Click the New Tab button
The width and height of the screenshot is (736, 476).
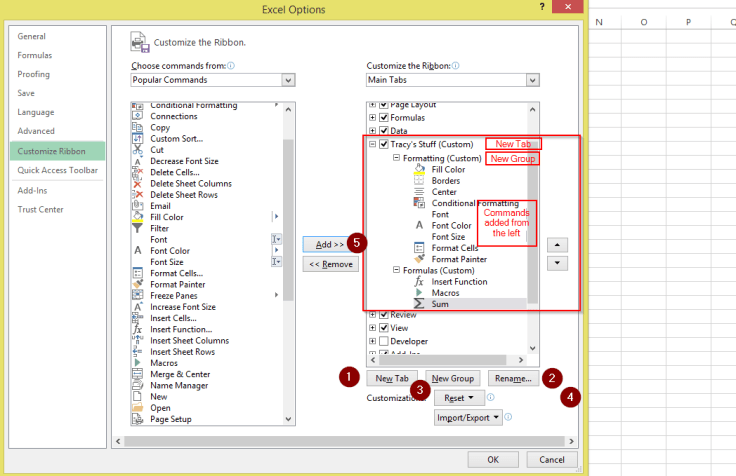[392, 379]
